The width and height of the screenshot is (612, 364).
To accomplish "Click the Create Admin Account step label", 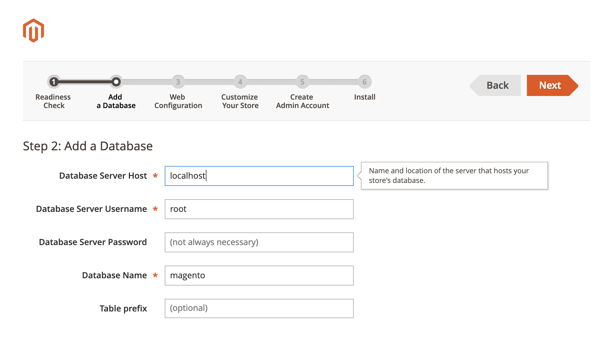I will pyautogui.click(x=302, y=101).
